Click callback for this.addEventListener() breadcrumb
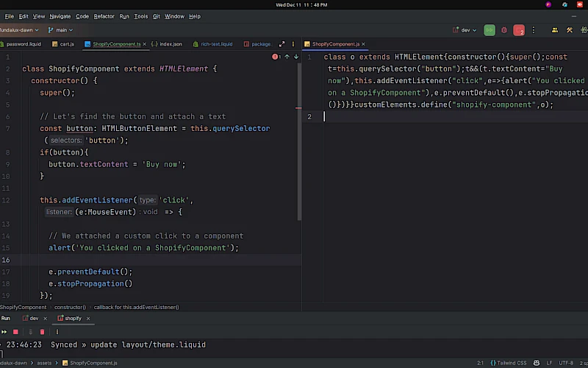 137,307
